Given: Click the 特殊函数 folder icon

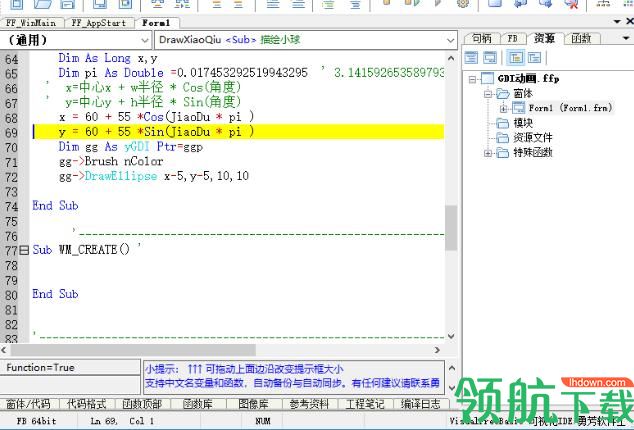Looking at the screenshot, I should click(503, 153).
